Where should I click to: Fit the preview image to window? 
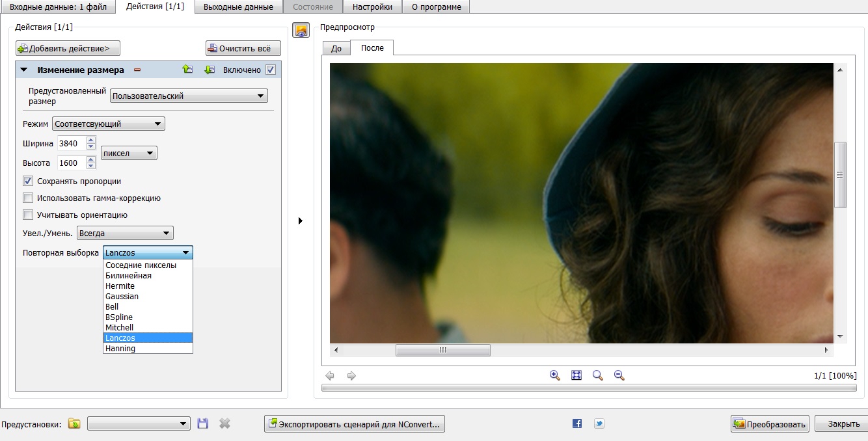[x=576, y=375]
